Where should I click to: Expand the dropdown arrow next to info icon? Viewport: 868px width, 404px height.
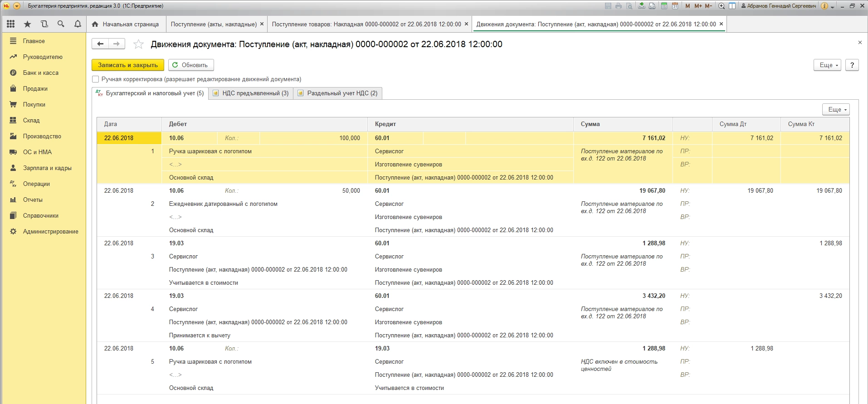pyautogui.click(x=833, y=6)
